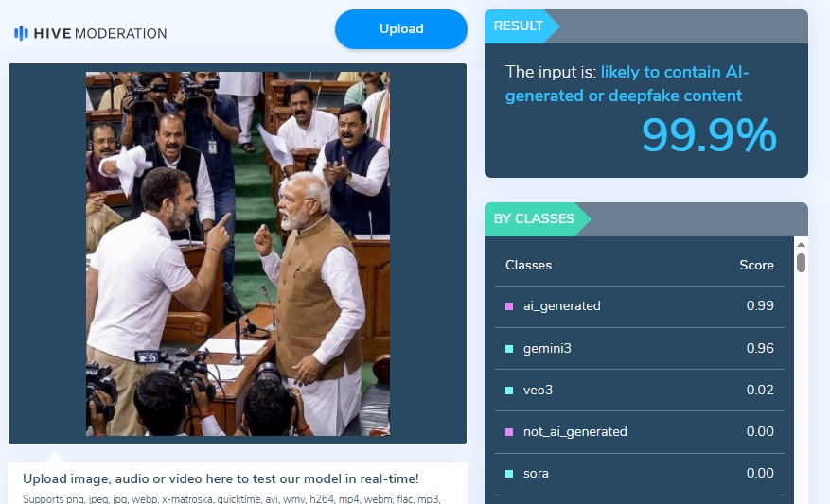Screen dimensions: 830x504
Task: Click the classes list scrollbar thumb
Action: tap(801, 263)
